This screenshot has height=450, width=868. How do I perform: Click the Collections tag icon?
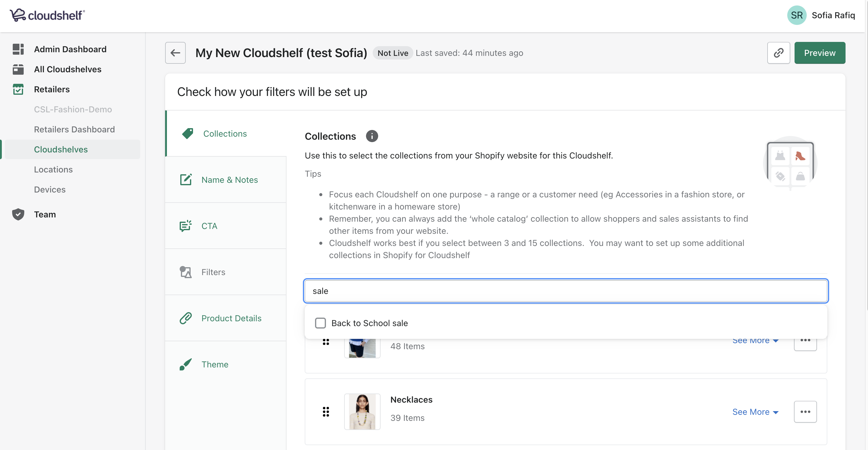188,134
